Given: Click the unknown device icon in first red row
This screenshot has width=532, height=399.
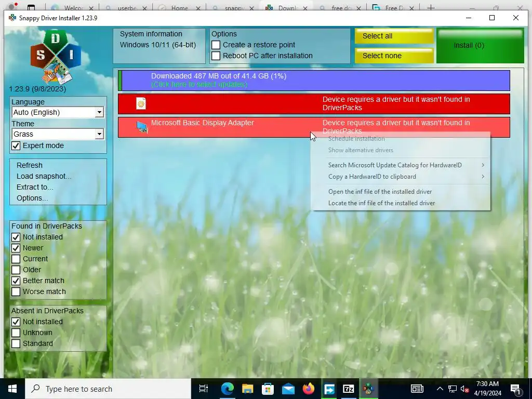Looking at the screenshot, I should (x=141, y=103).
